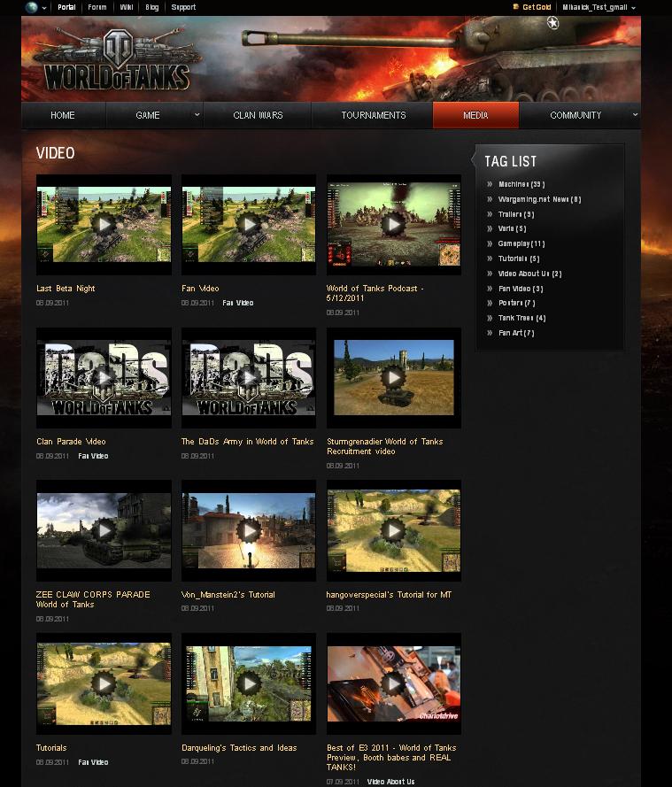
Task: Open Clan Parade Video title link
Action: coord(71,441)
